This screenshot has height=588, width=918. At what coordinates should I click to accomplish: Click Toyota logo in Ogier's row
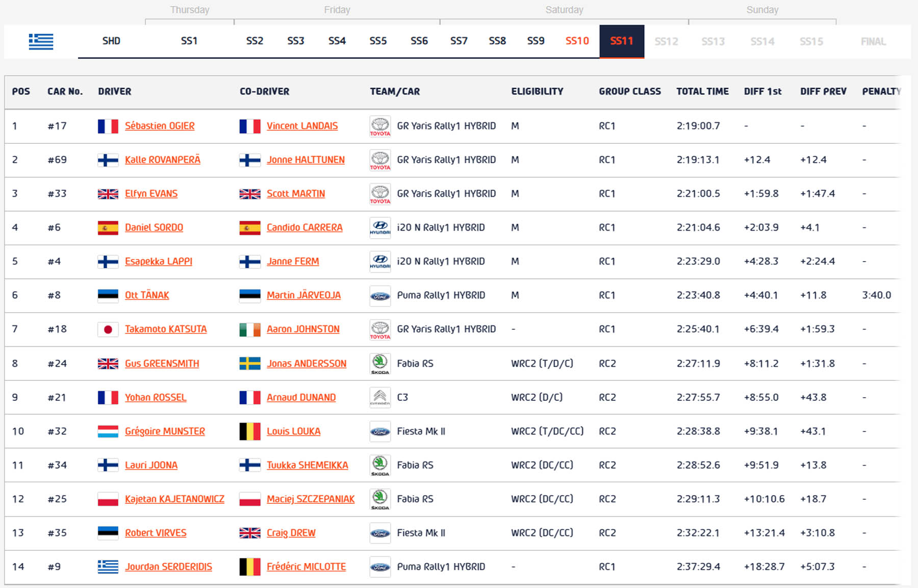click(x=380, y=126)
